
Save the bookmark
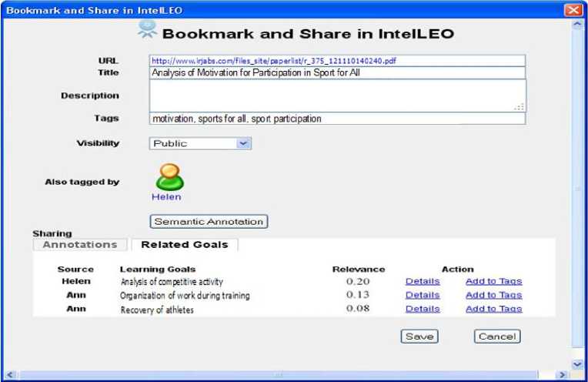pos(419,337)
